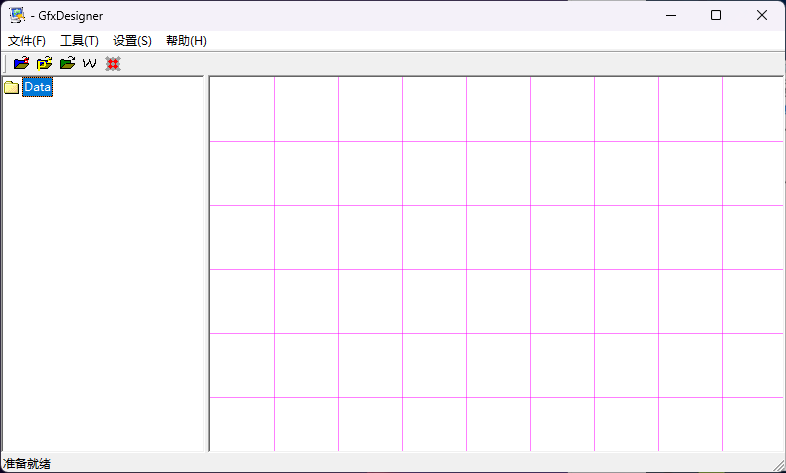Select the Data node label in the tree

pyautogui.click(x=38, y=88)
